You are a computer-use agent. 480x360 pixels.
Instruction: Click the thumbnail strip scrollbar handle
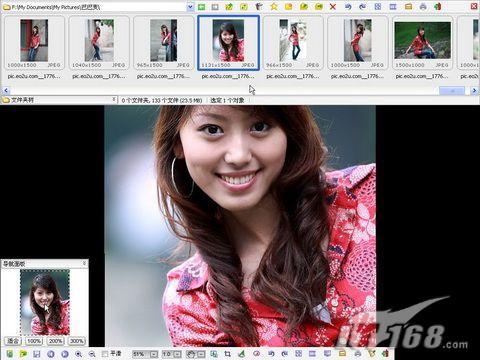pyautogui.click(x=452, y=90)
